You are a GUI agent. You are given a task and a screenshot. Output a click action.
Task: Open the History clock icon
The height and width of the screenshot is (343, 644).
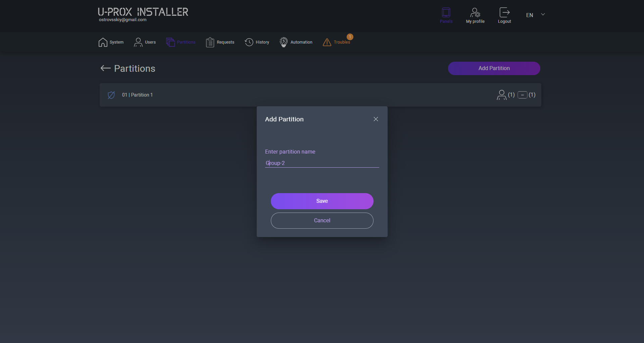249,42
